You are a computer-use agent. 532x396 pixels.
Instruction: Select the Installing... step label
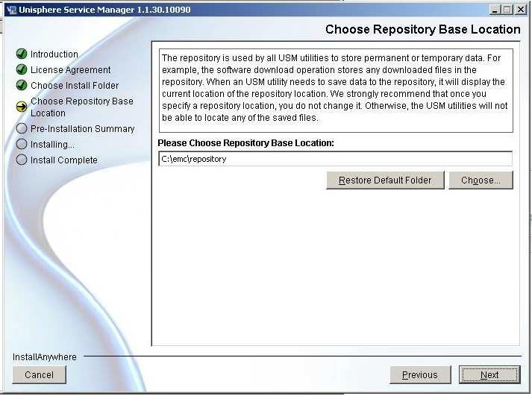pyautogui.click(x=52, y=145)
